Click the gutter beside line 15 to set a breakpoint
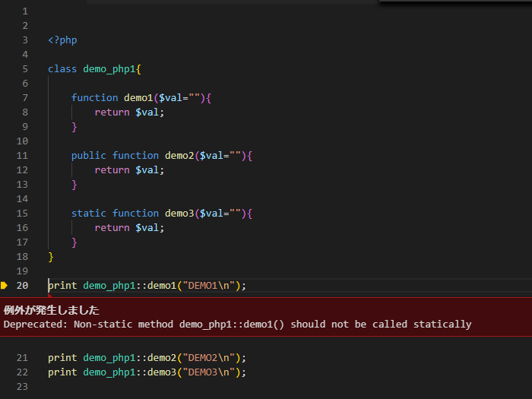 click(x=4, y=213)
